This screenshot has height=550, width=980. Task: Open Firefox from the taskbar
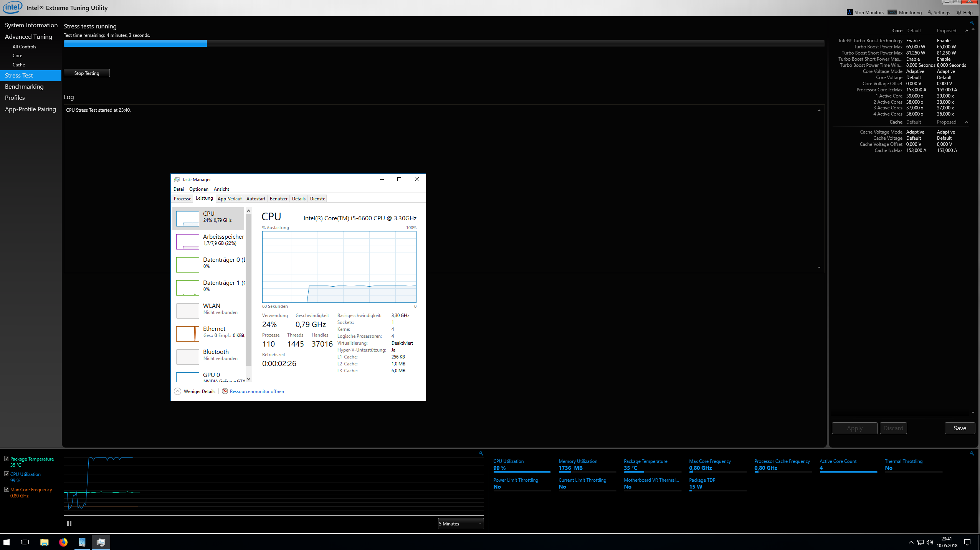[63, 542]
